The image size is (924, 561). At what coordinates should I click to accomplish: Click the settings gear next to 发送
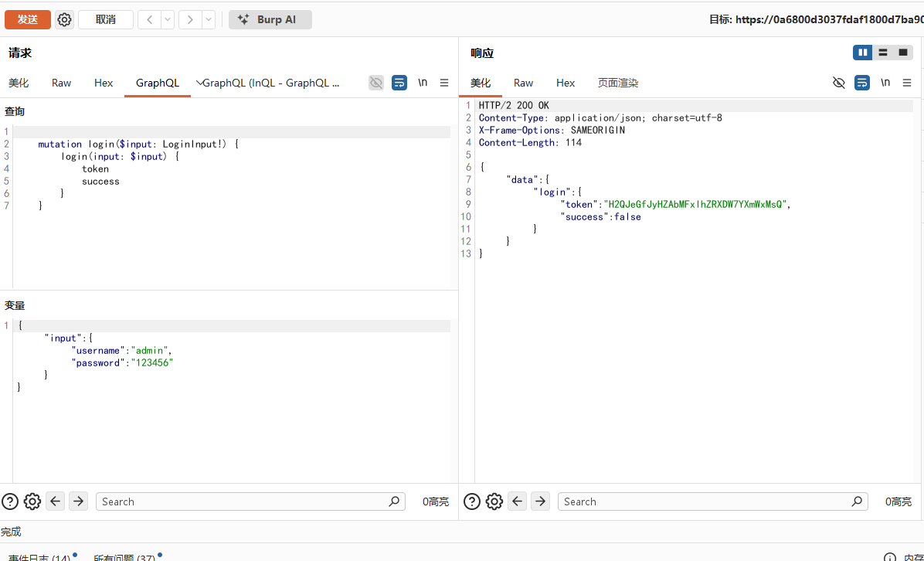(64, 19)
